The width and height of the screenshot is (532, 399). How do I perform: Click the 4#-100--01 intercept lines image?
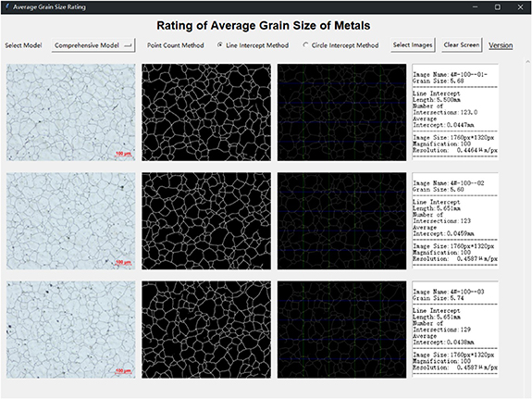pyautogui.click(x=341, y=112)
